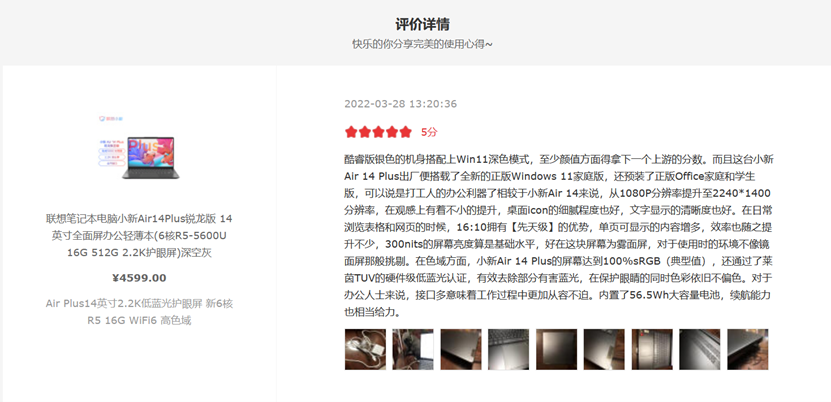Click the first red rating star
The height and width of the screenshot is (402, 831).
click(x=351, y=132)
